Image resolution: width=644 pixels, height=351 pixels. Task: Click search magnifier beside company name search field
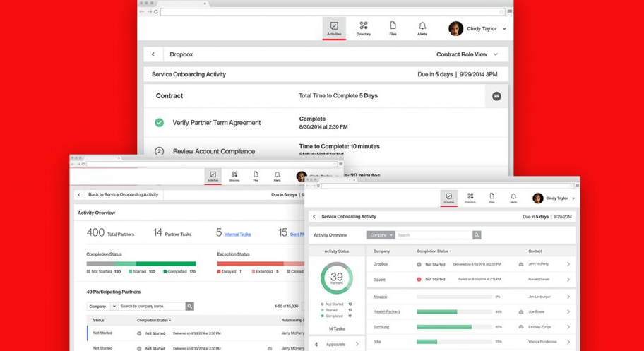[190, 307]
